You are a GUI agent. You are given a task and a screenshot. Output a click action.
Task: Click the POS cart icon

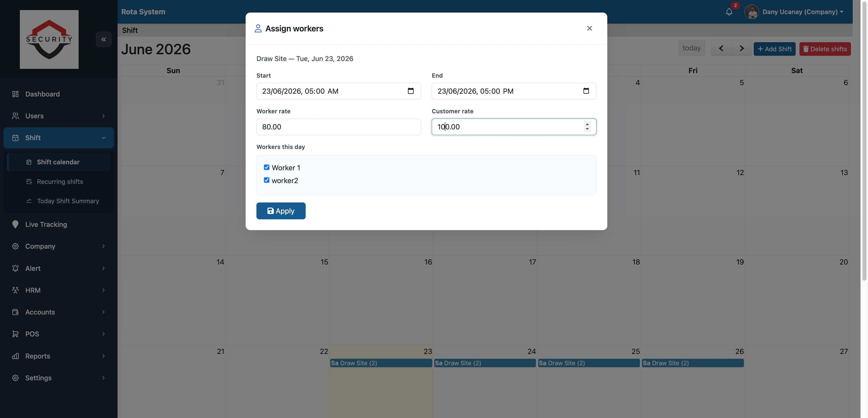[15, 334]
